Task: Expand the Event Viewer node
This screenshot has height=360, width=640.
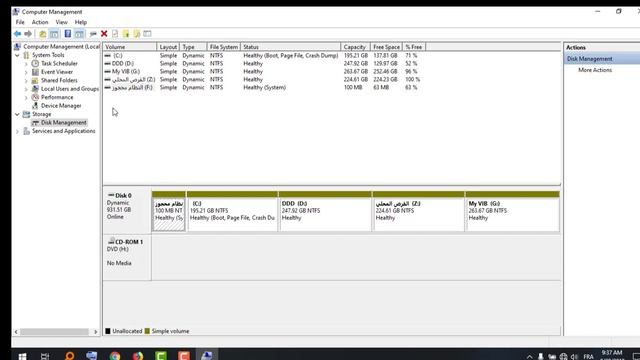Action: 26,72
